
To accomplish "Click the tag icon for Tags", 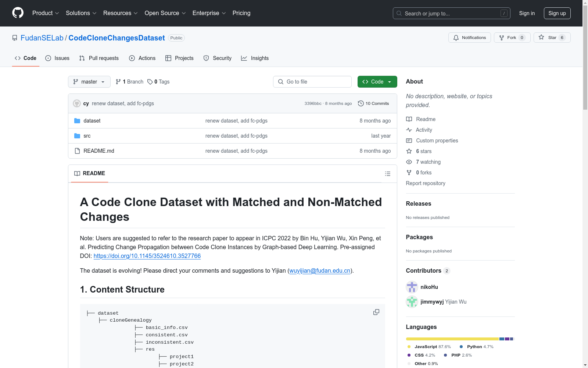I will (x=150, y=82).
